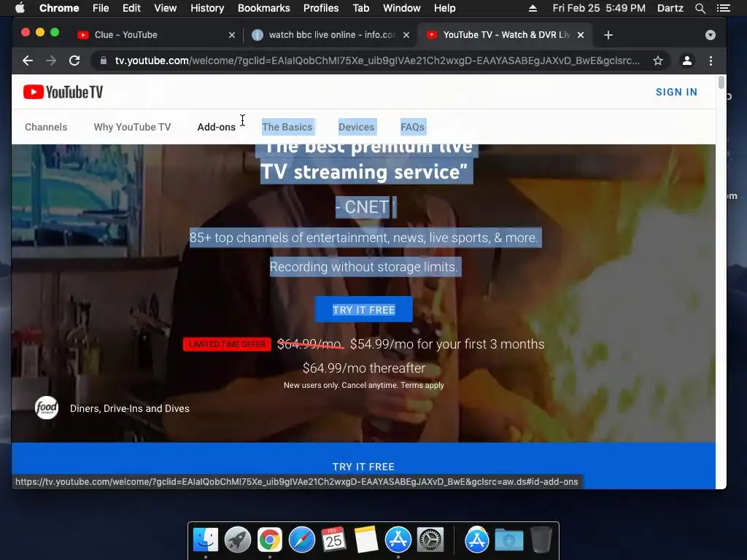Click the Chrome icon in the Dock
This screenshot has width=747, height=560.
270,540
